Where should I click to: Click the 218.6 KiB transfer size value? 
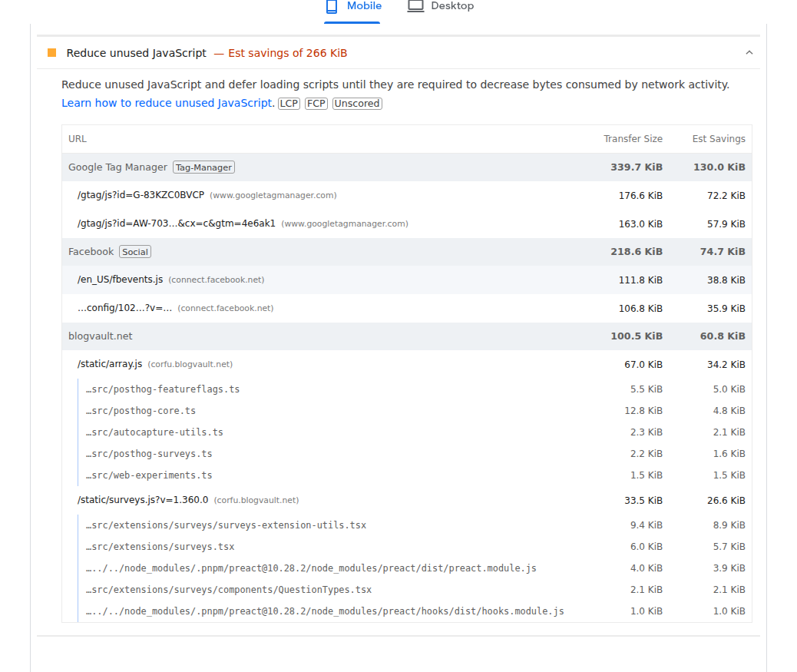[x=637, y=252]
